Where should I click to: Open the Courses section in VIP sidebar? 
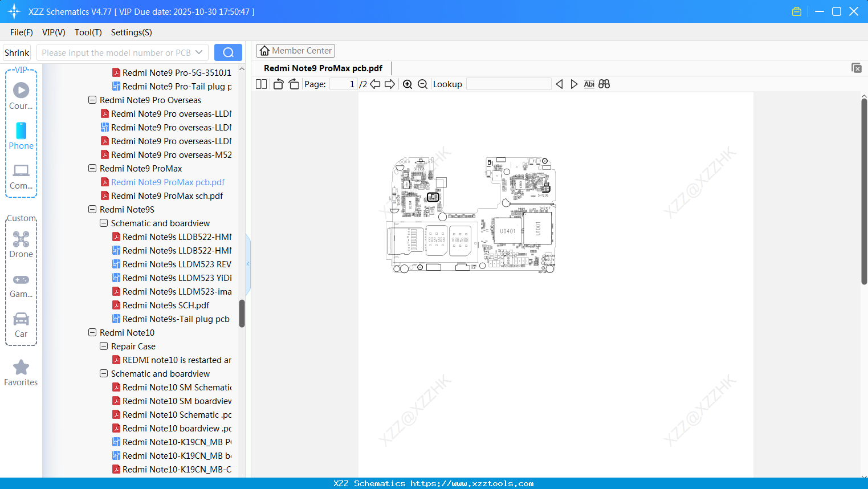tap(21, 96)
